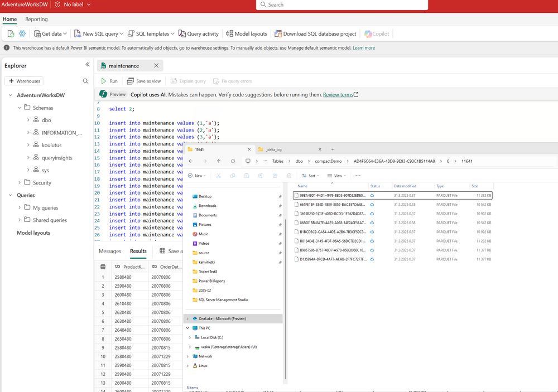
Task: Refresh the File Explorer folder
Action: click(233, 161)
